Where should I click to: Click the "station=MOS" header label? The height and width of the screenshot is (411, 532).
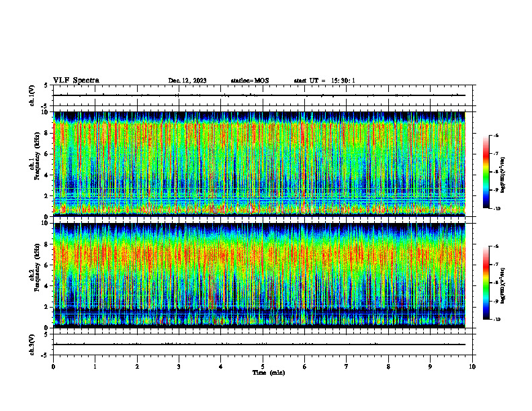[x=250, y=81]
